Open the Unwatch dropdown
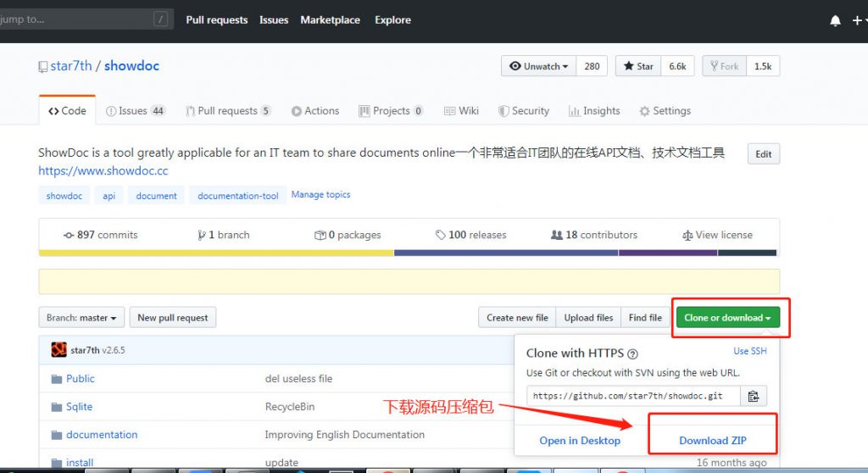This screenshot has height=473, width=868. coord(538,66)
